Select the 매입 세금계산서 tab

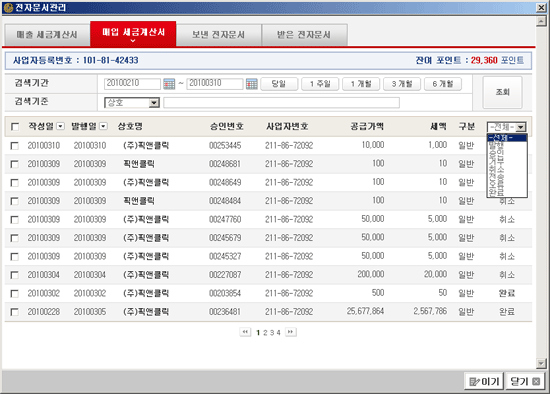133,33
